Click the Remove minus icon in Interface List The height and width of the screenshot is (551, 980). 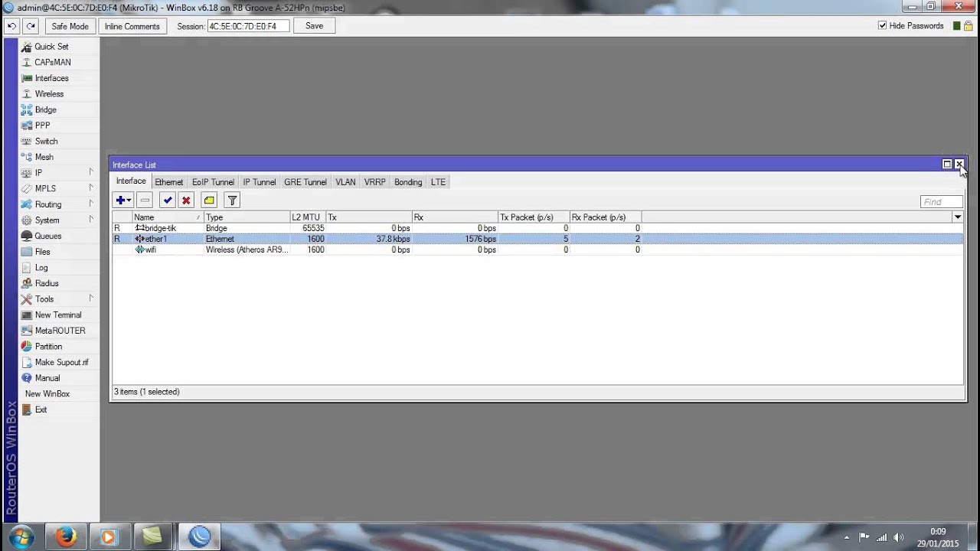145,201
